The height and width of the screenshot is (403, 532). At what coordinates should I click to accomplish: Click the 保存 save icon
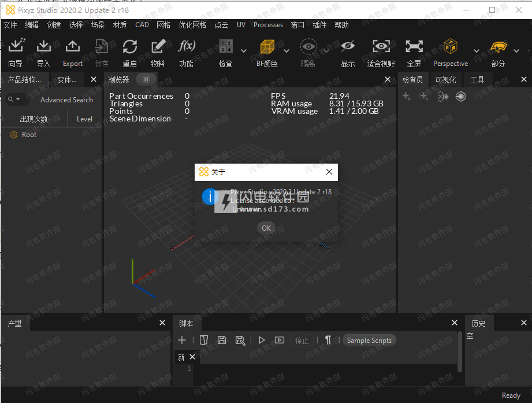coord(101,46)
